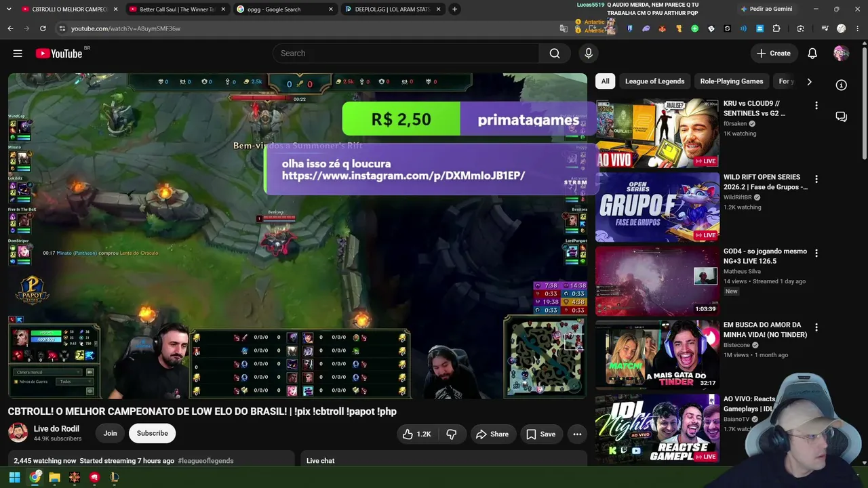Go to the YouTube home logo
This screenshot has height=488, width=868.
(59, 54)
